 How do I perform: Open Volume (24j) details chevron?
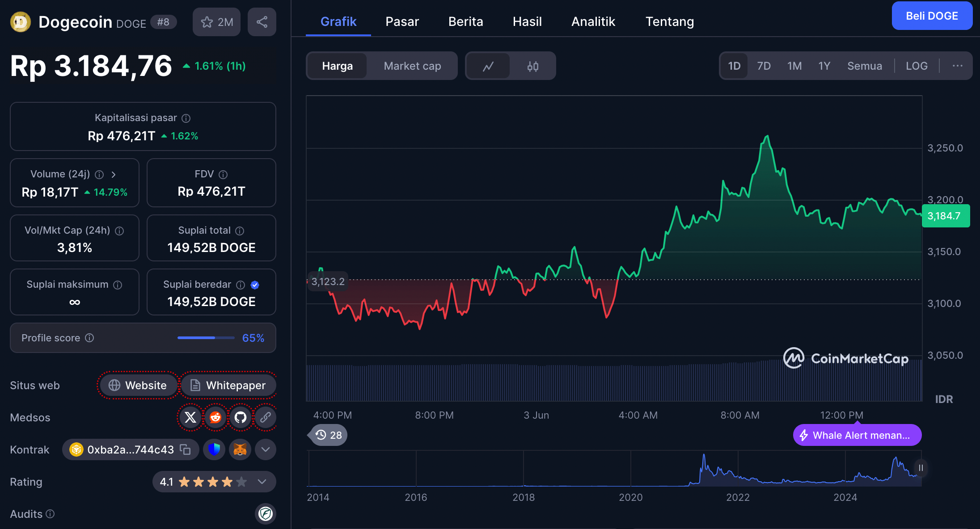114,174
